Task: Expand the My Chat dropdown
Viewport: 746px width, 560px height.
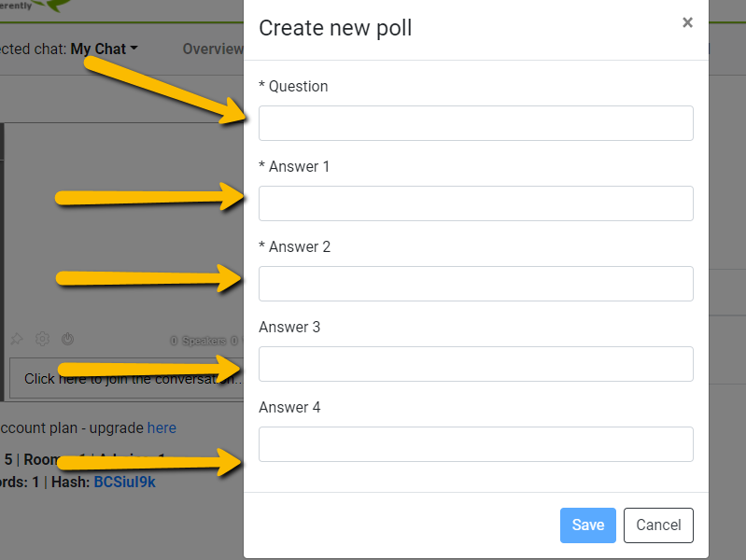Action: pyautogui.click(x=104, y=49)
